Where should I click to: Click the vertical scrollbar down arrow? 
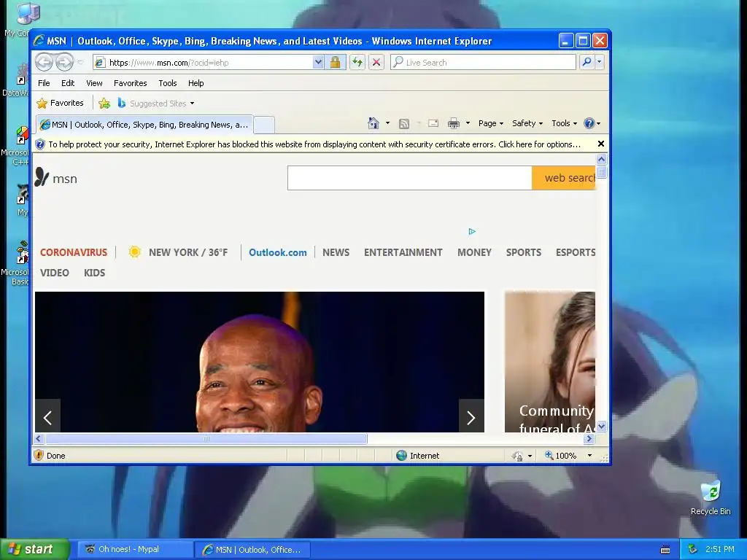pos(601,426)
